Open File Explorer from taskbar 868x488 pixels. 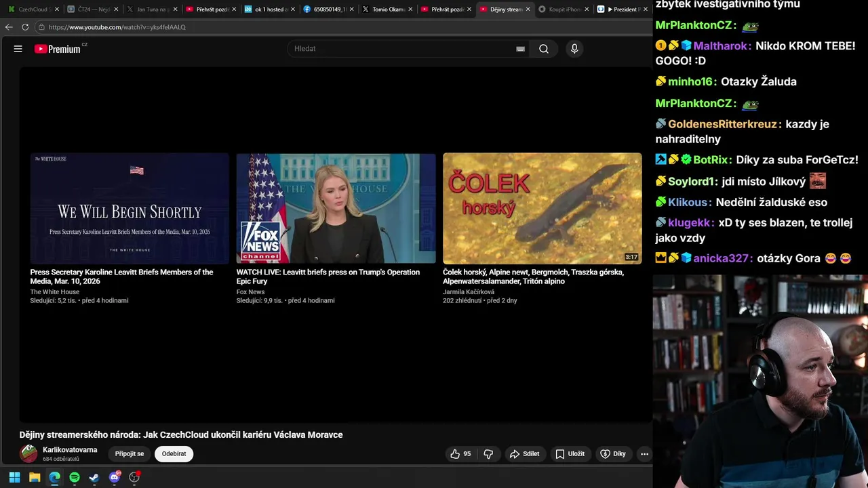pos(35,477)
